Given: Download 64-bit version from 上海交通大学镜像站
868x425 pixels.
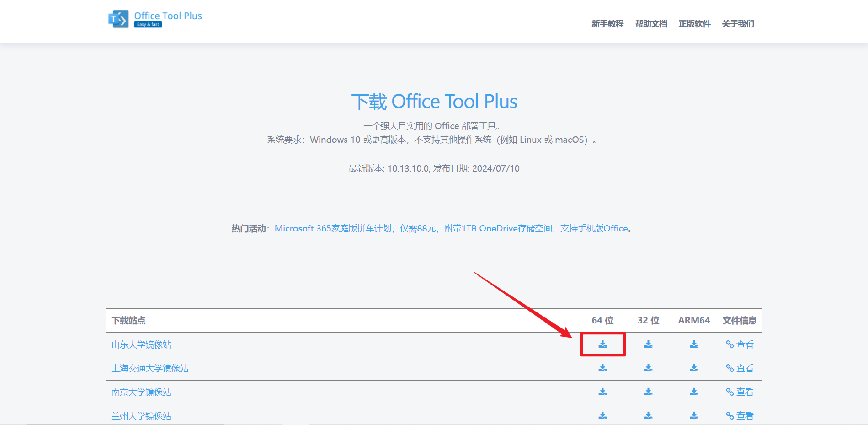Looking at the screenshot, I should tap(602, 368).
